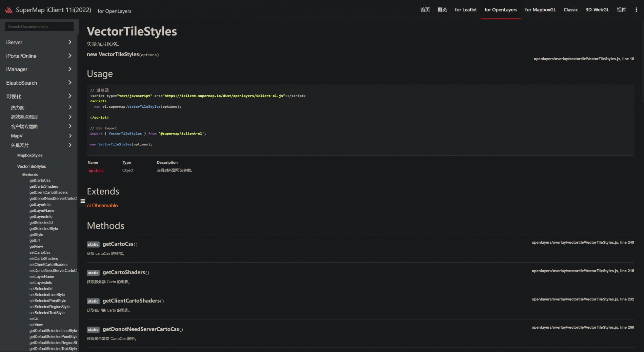Toggle the 矢量瓦片 submenu chevron
The image size is (644, 352).
[x=70, y=145]
